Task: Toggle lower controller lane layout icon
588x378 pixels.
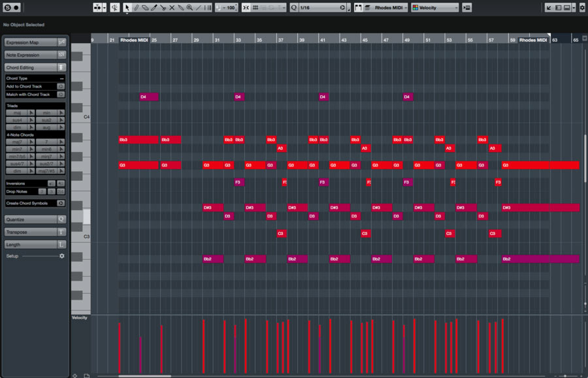Action: (x=567, y=7)
